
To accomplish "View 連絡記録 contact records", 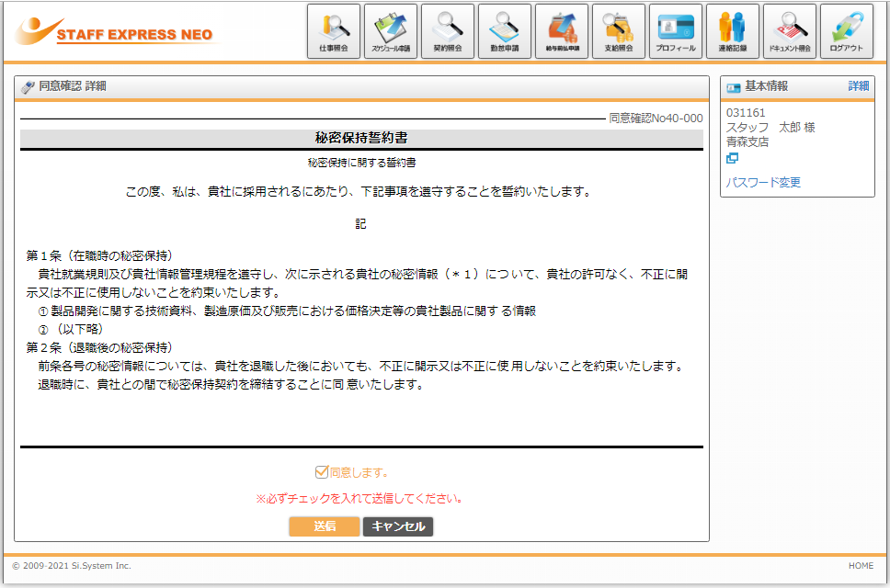I will pyautogui.click(x=733, y=30).
